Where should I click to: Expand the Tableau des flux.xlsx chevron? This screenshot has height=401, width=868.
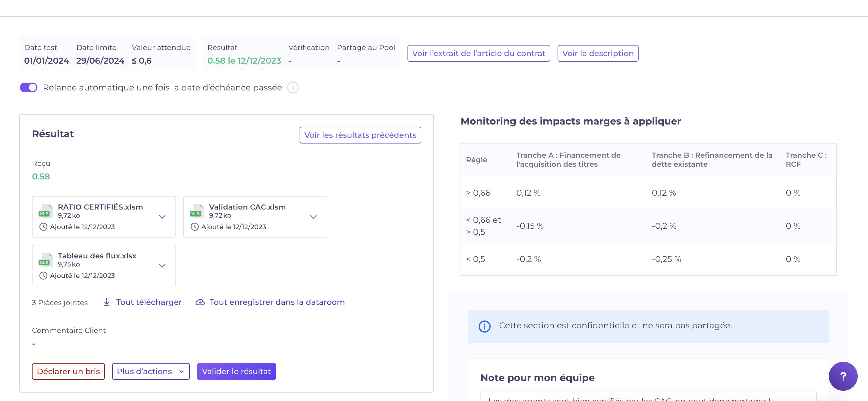click(162, 266)
